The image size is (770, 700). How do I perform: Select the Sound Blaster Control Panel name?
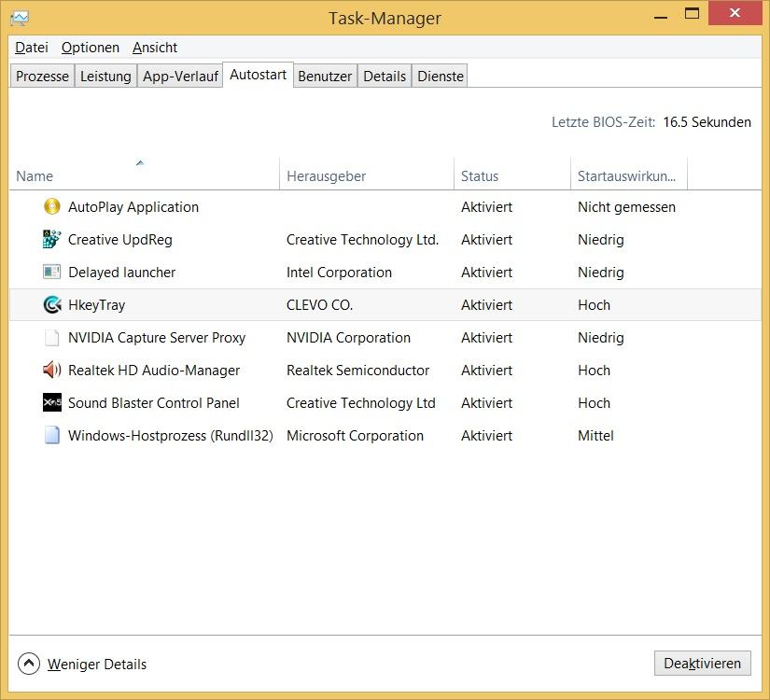(x=154, y=403)
